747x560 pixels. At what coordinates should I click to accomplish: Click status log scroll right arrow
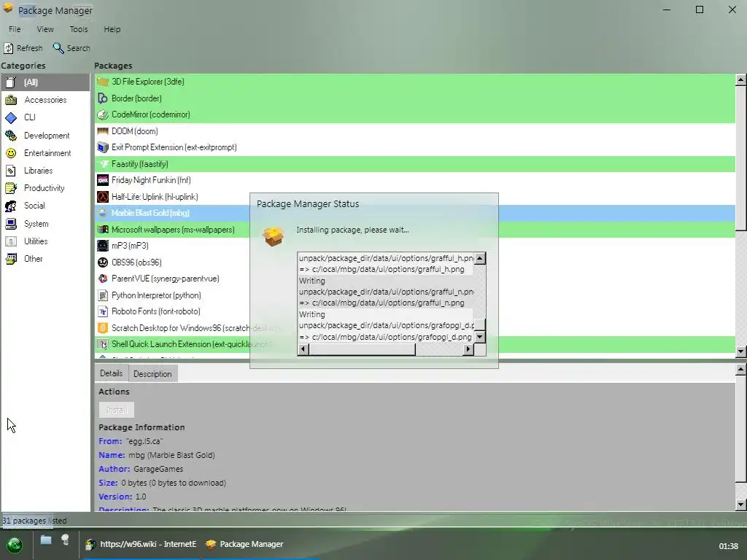468,349
